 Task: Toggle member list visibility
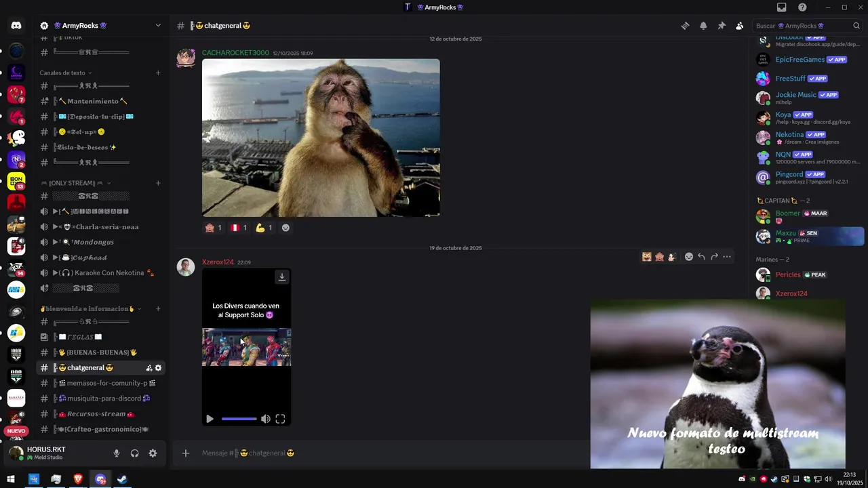(740, 26)
